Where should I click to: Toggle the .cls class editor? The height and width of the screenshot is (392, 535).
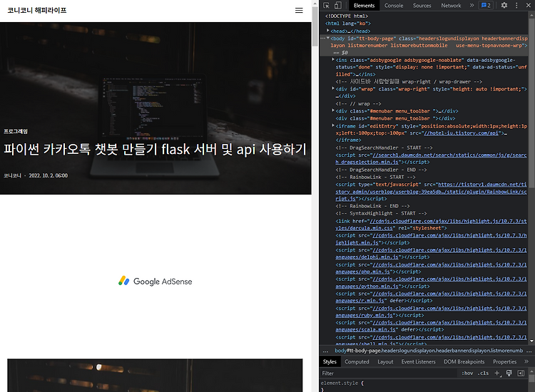tap(483, 373)
